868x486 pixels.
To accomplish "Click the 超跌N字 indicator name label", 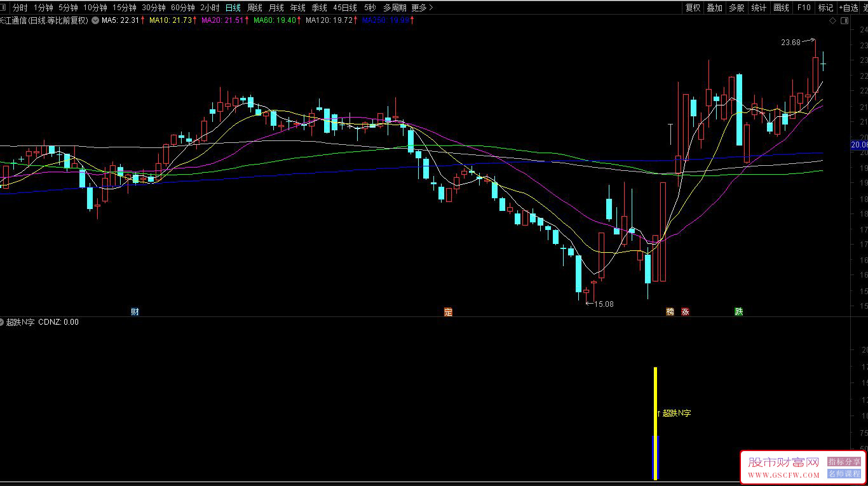I will 20,322.
